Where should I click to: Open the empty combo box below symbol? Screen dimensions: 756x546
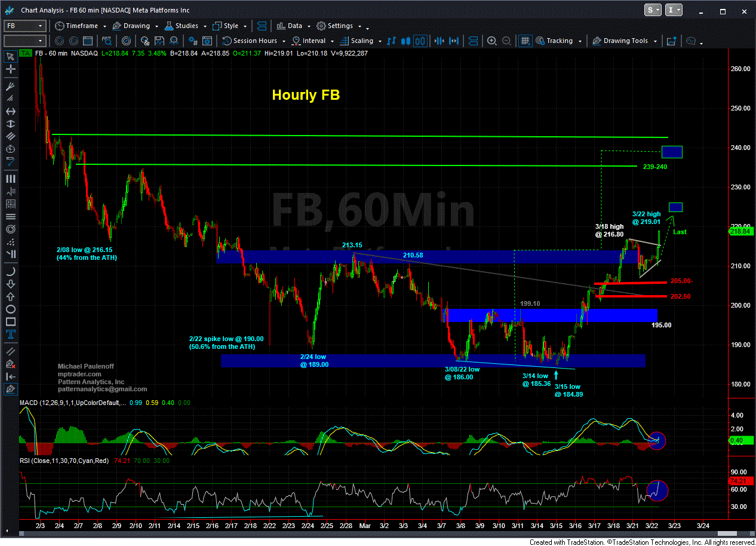click(24, 41)
